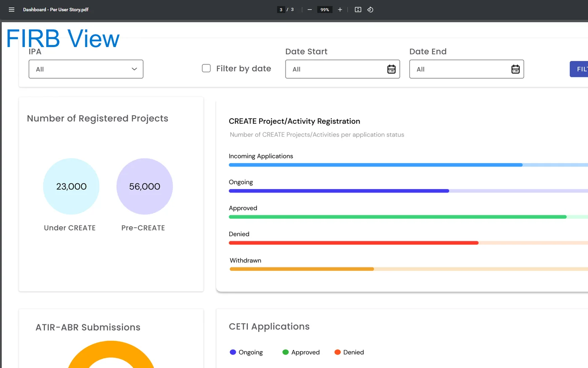Expand the IPA dropdown showing All
Image resolution: width=588 pixels, height=368 pixels.
click(86, 69)
